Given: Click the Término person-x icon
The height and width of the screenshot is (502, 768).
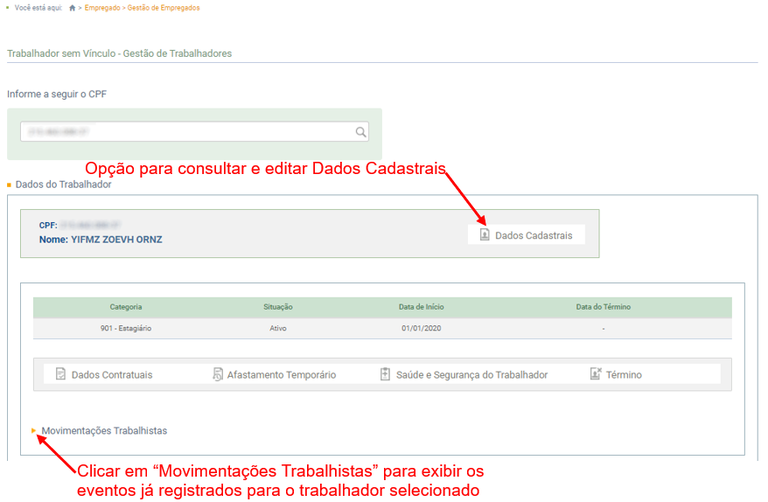Looking at the screenshot, I should point(595,374).
